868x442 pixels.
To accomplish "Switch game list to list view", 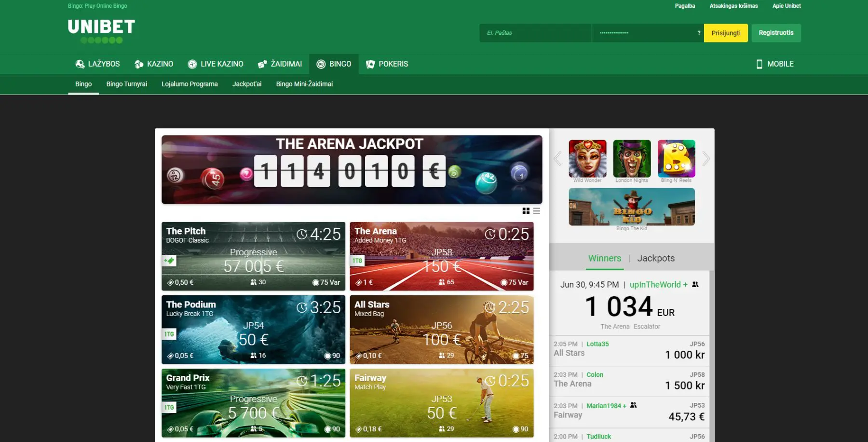I will (537, 211).
